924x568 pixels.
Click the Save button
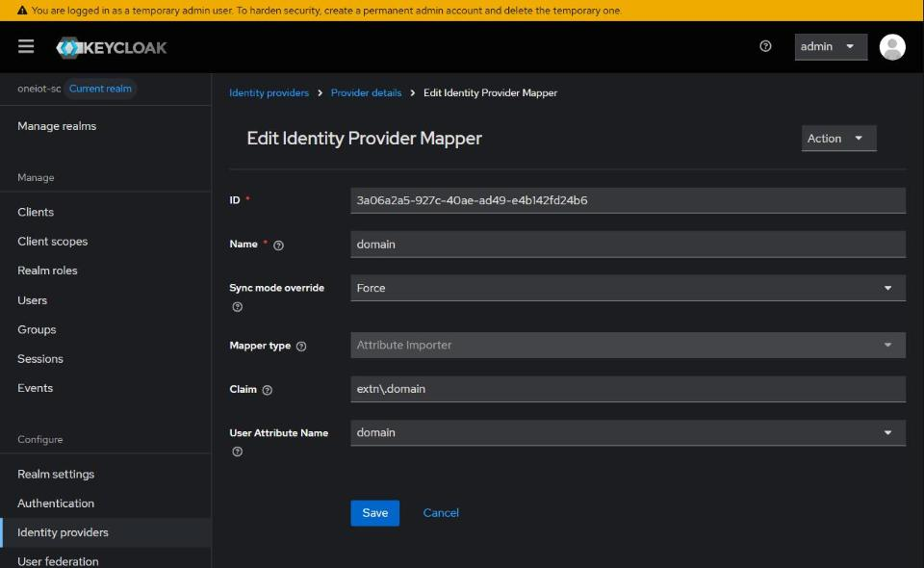click(374, 513)
